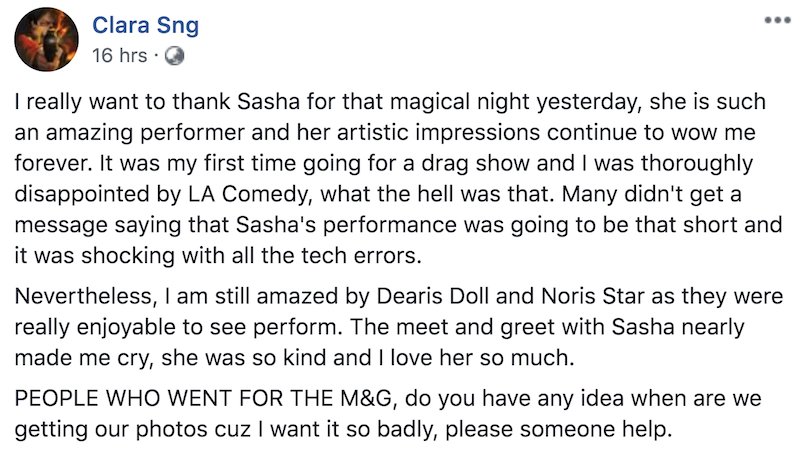Open Clara Sng's profile picture
Screen dimensions: 800x460
pyautogui.click(x=45, y=40)
